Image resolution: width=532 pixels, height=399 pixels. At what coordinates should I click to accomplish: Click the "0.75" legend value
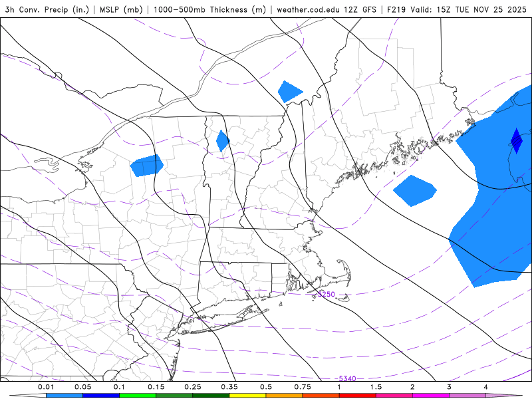[303, 387]
